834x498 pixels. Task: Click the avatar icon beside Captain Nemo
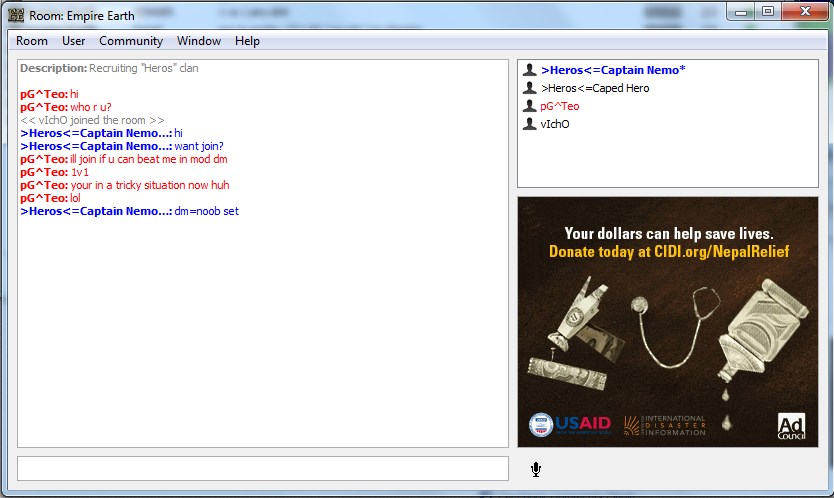pyautogui.click(x=529, y=71)
